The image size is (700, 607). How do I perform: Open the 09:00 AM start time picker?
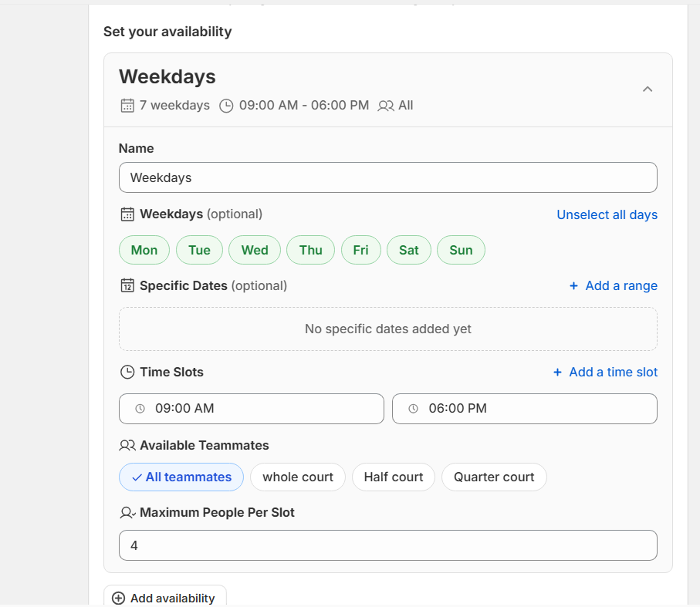[x=251, y=409]
